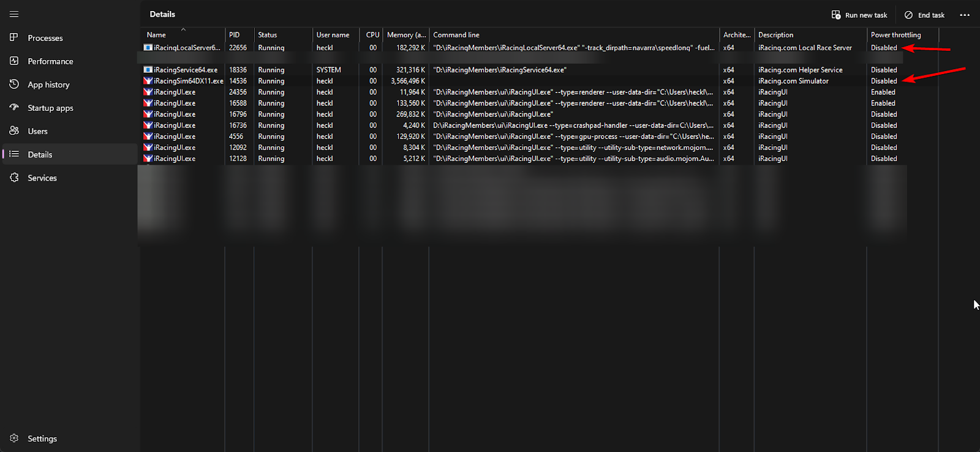Sort by the Name column header
Viewport: 980px width, 452px height.
tap(183, 35)
